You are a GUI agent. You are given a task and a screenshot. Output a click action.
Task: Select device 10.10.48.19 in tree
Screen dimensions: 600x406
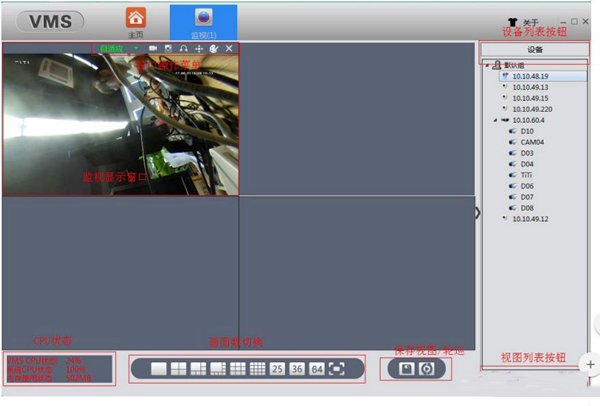coord(530,76)
